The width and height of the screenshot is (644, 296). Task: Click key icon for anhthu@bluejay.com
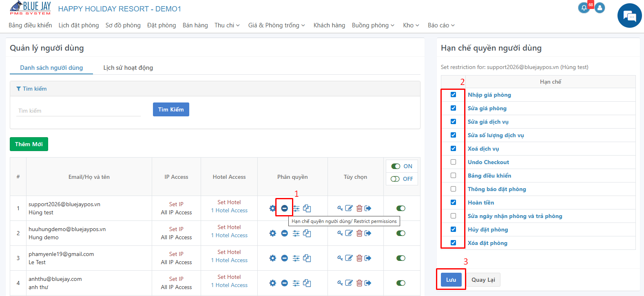coord(340,283)
